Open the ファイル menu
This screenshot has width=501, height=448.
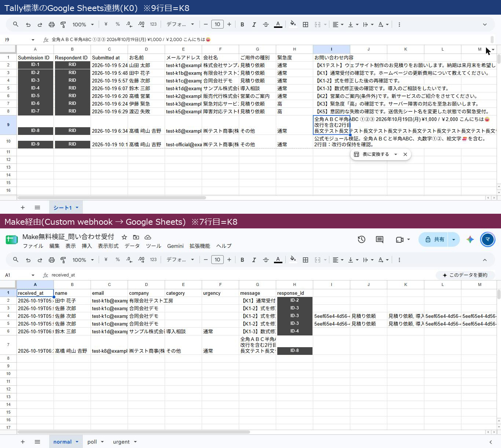(33, 246)
